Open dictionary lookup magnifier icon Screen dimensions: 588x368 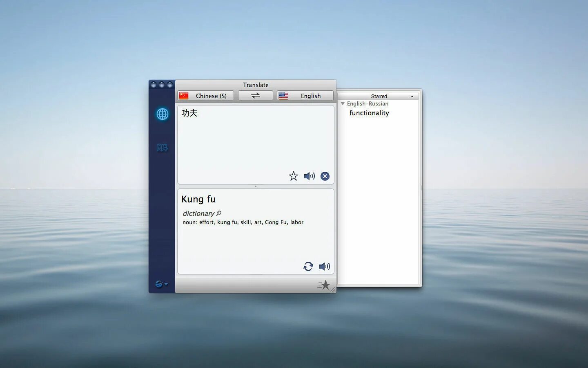click(219, 213)
